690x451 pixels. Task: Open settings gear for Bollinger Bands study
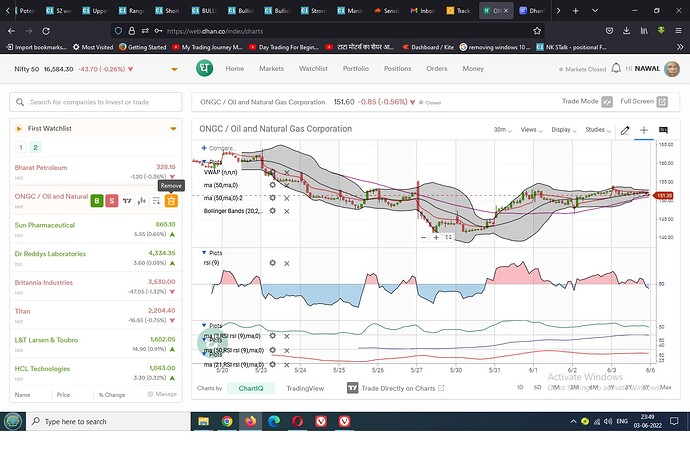click(272, 211)
